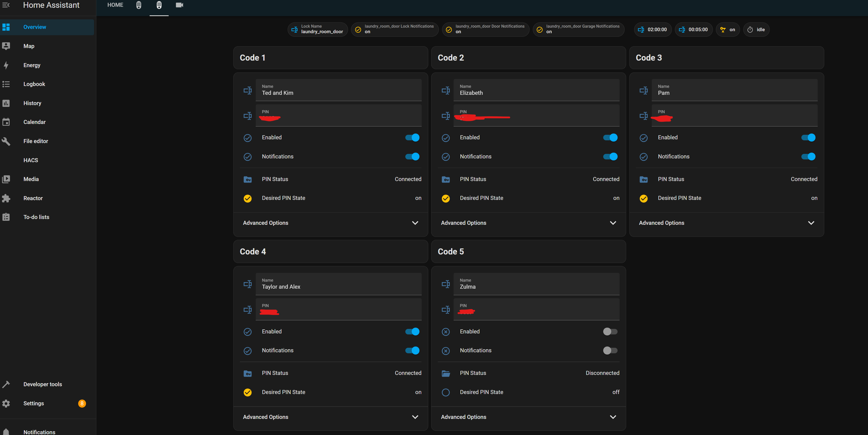
Task: Click the PIN field icon in Code 4
Action: tap(248, 310)
